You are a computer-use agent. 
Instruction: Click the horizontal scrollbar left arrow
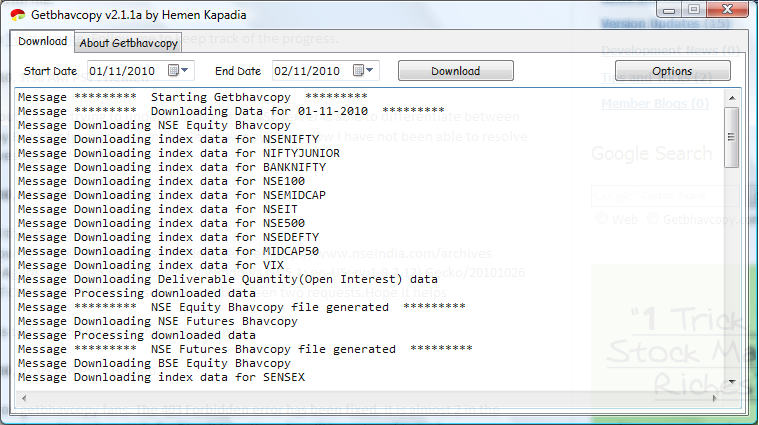[24, 398]
